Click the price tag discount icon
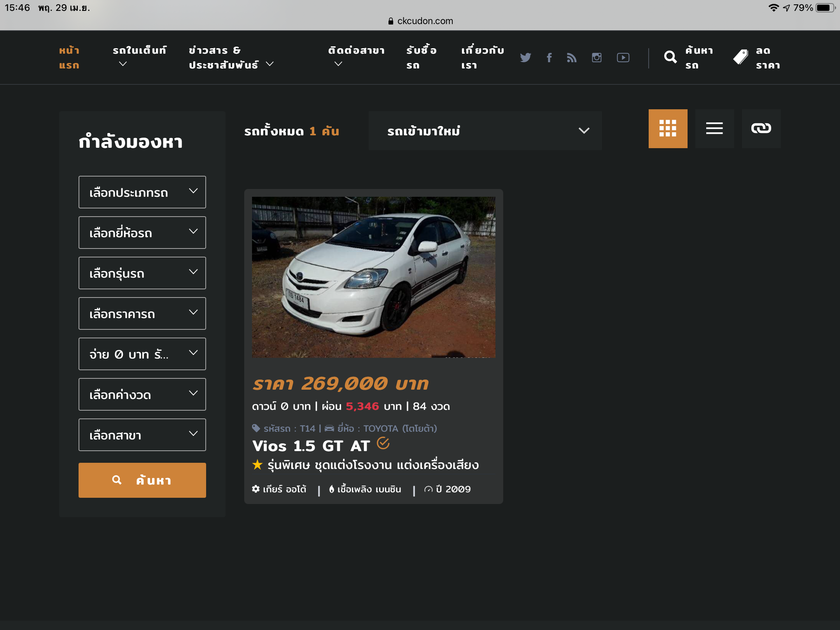 pyautogui.click(x=740, y=58)
